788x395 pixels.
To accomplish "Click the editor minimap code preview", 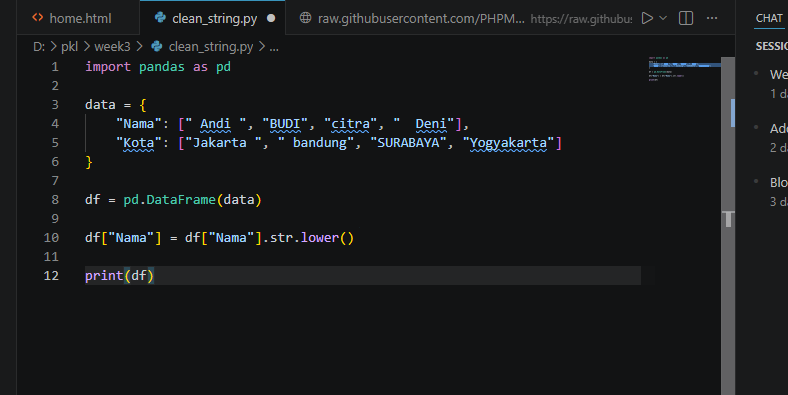I will [684, 69].
